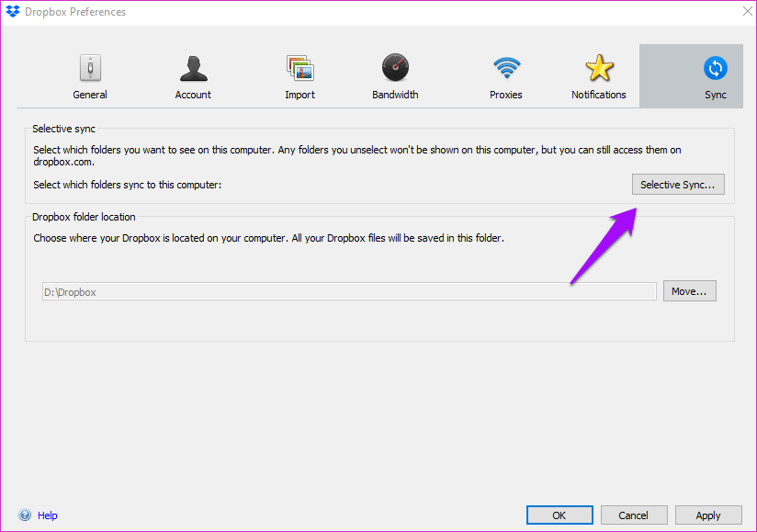757x532 pixels.
Task: Click the D:\Dropbox folder path field
Action: (349, 292)
